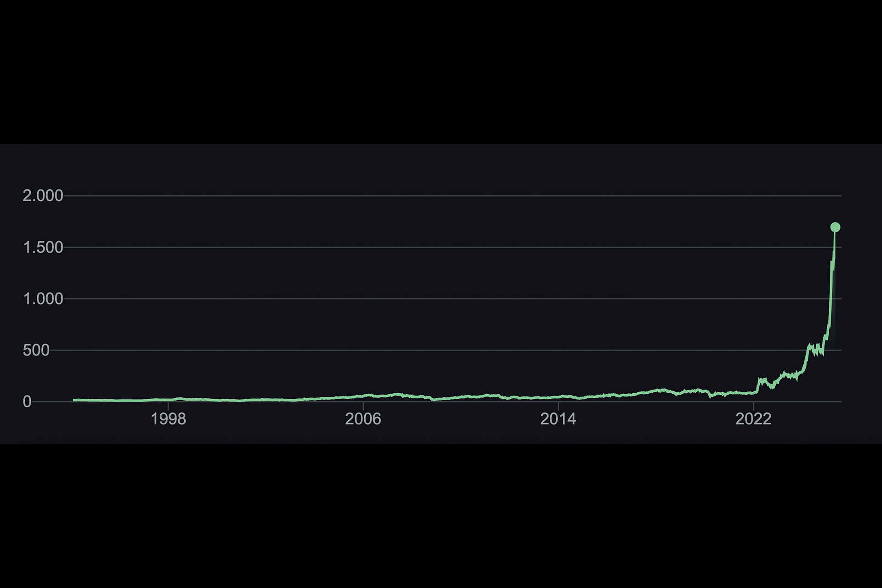Click the 2022 x-axis label

click(x=753, y=418)
